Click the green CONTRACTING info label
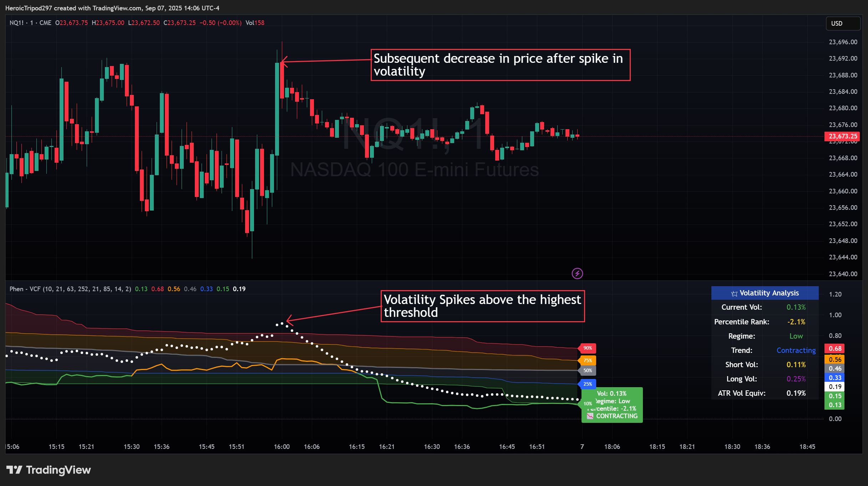868x486 pixels. (612, 405)
